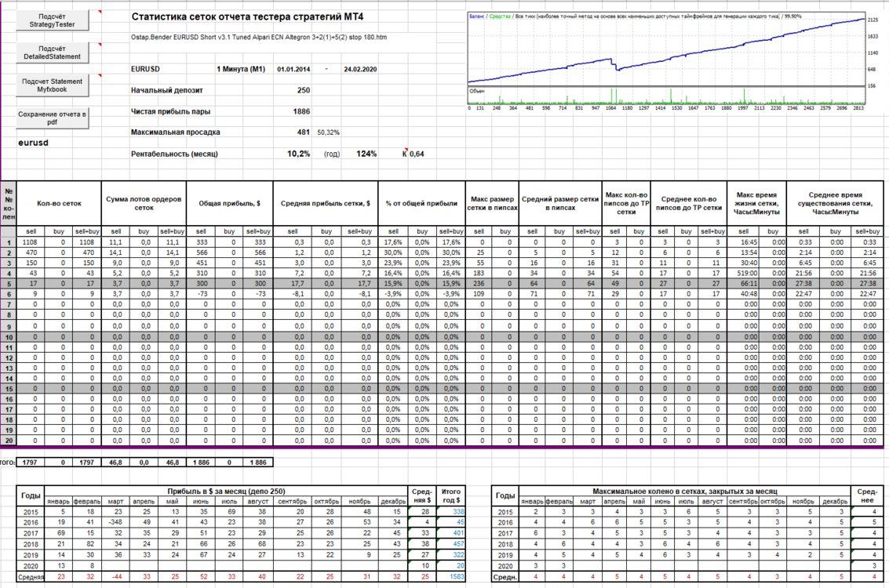This screenshot has height=588, width=889.
Task: Click the start date 01.01.2014
Action: pos(293,69)
